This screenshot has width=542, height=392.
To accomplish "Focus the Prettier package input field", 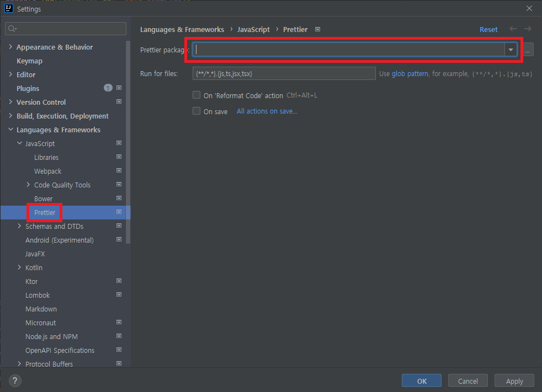I will coord(349,50).
